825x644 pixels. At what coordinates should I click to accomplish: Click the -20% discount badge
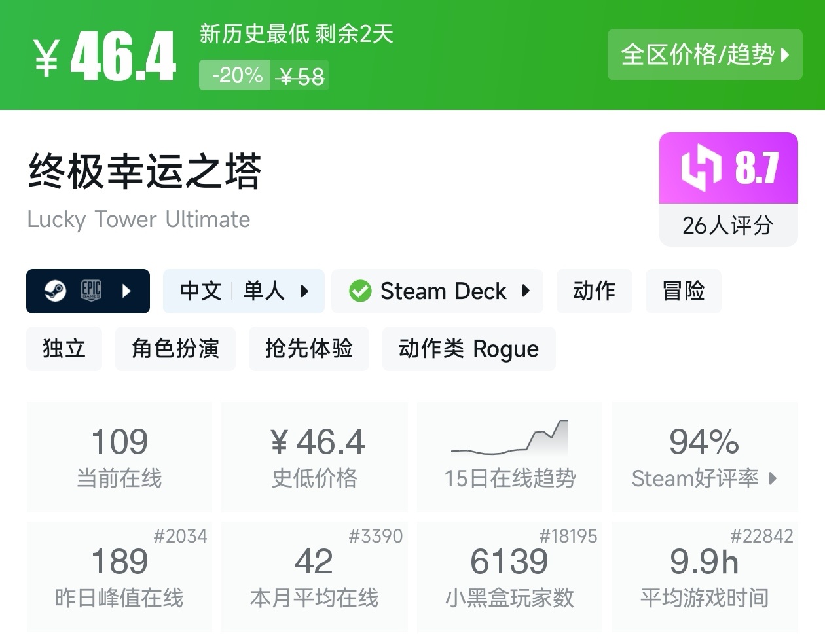236,75
